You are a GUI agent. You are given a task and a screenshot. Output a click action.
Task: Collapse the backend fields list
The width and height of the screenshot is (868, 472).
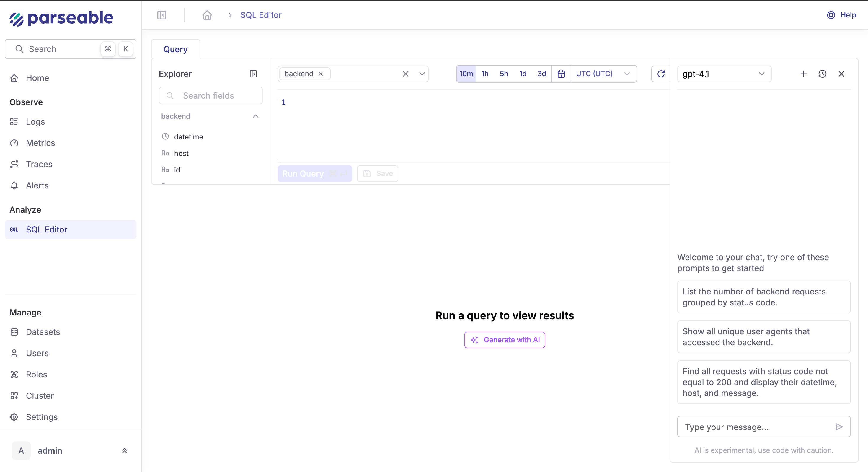255,116
